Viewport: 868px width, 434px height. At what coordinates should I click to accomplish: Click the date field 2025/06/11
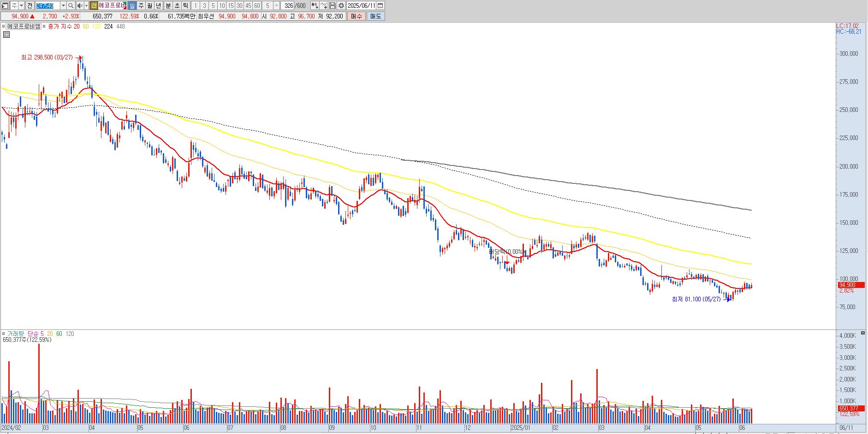pyautogui.click(x=362, y=6)
